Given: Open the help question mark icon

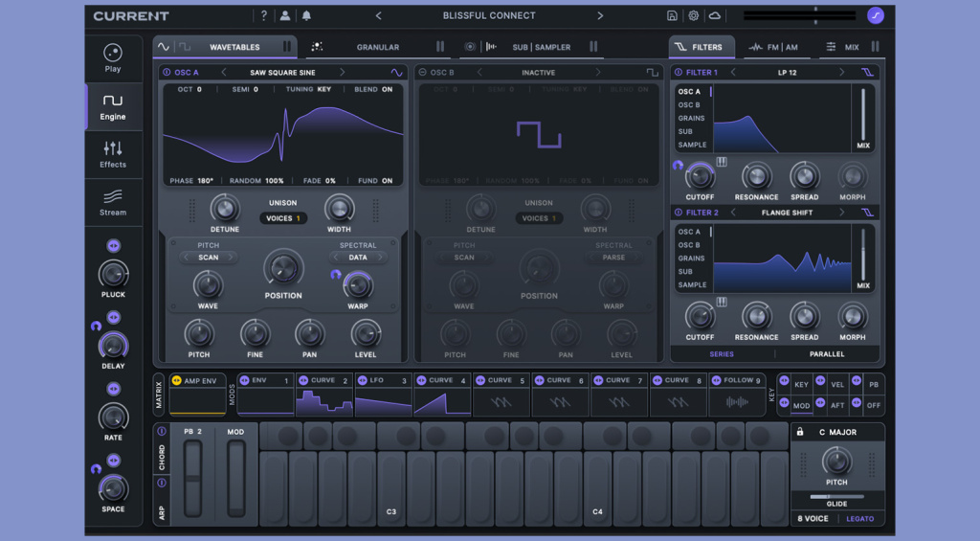Looking at the screenshot, I should (x=264, y=15).
